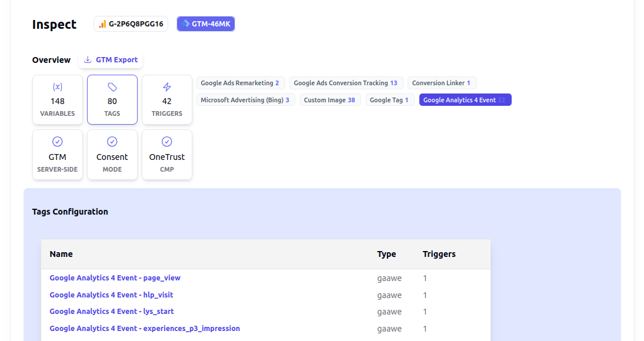Open the 80 Tags card
This screenshot has height=341, width=644.
point(112,100)
